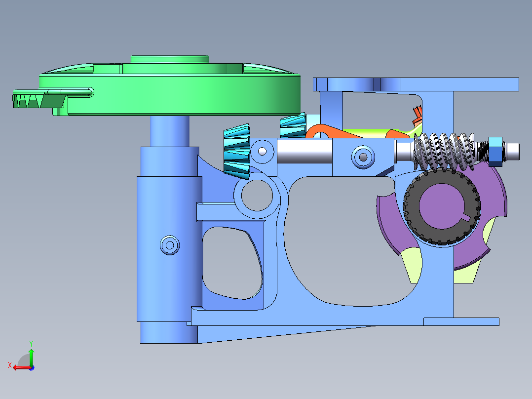This screenshot has height=399, width=532.
Task: Select the red connector near the top bracket
Action: click(x=418, y=116)
